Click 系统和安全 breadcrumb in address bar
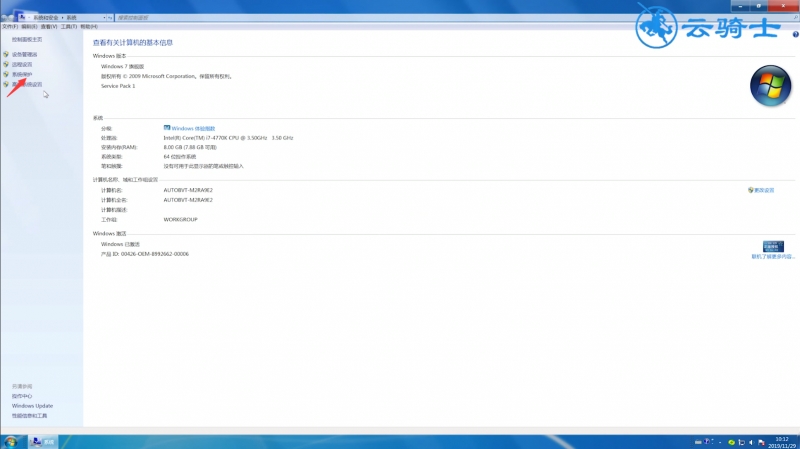This screenshot has height=449, width=800. click(x=46, y=17)
